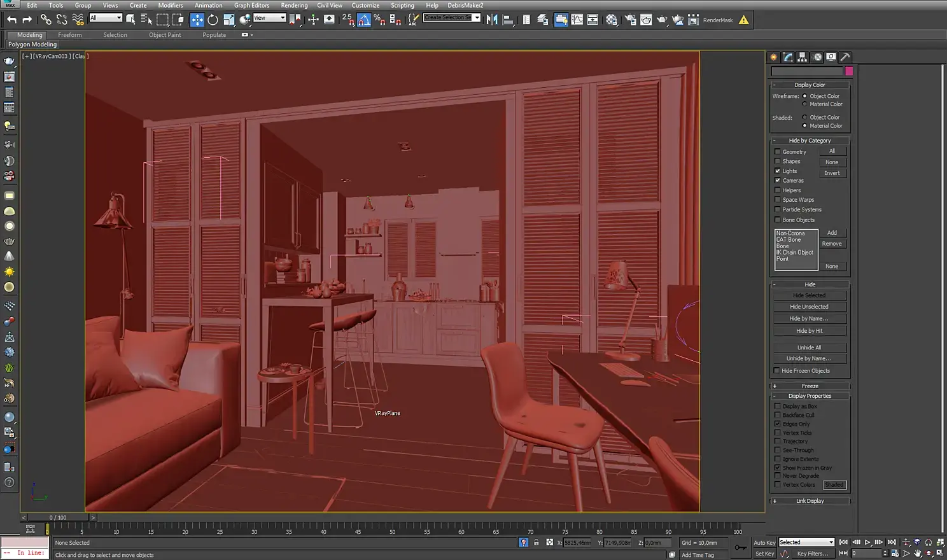Click the Bind to Space Warp icon
Viewport: 947px width, 560px height.
pos(78,20)
